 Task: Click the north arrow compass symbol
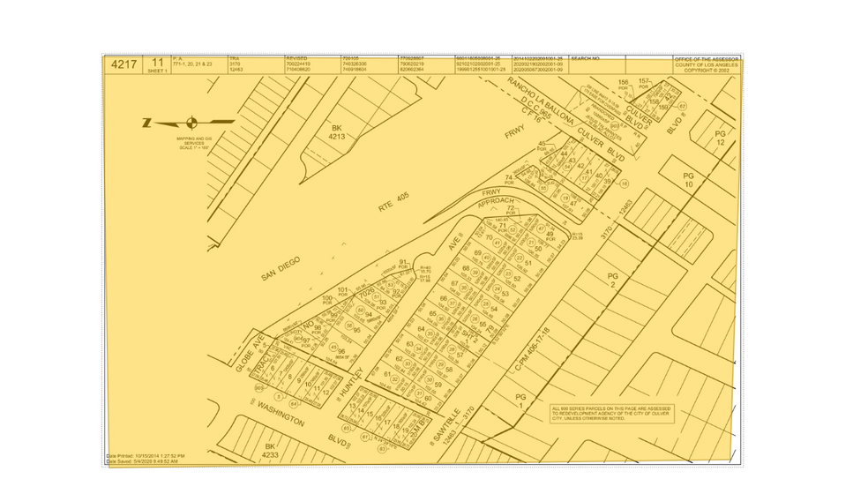click(189, 123)
